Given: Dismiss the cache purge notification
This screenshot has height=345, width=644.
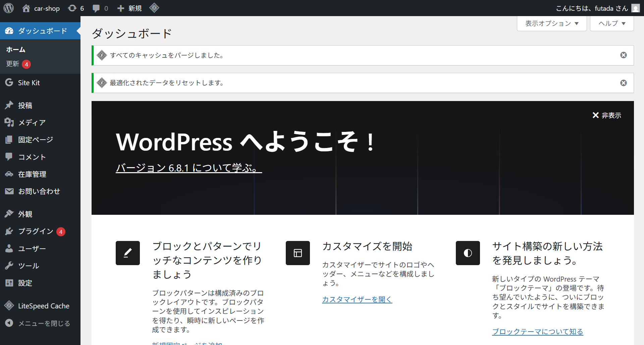Looking at the screenshot, I should 624,55.
